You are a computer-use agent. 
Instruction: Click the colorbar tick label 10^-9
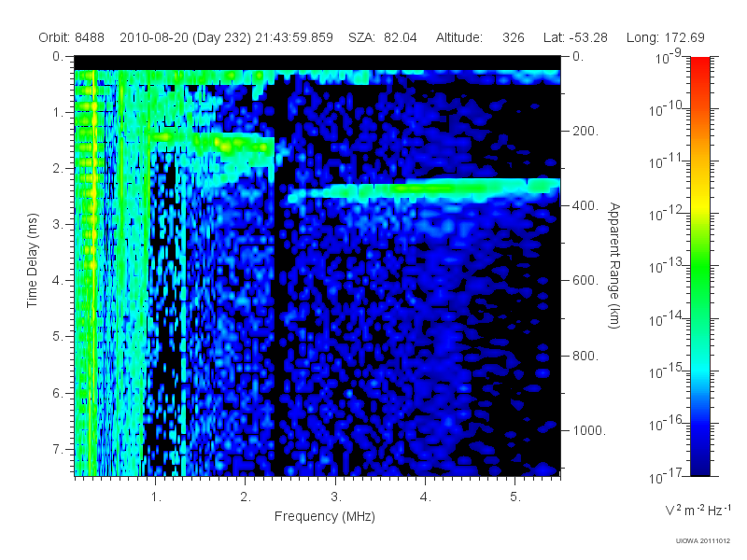(669, 56)
